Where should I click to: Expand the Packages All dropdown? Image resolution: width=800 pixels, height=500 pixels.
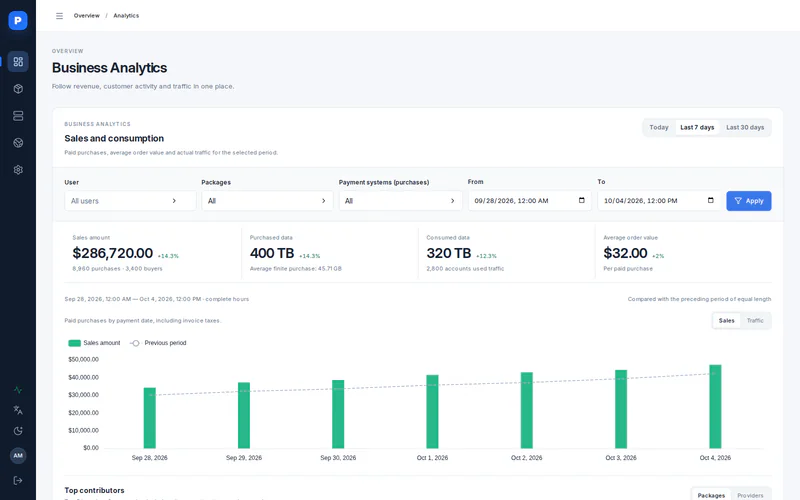267,201
